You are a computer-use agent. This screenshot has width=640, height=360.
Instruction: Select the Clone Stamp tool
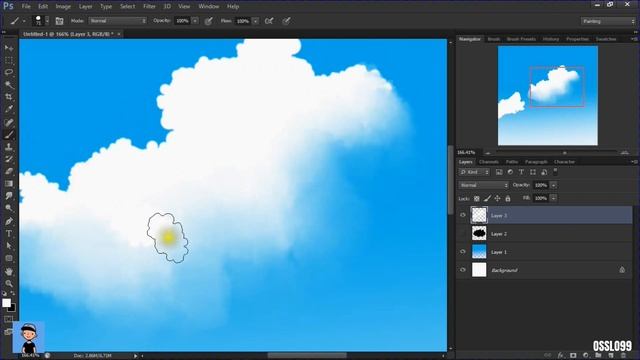[x=9, y=147]
